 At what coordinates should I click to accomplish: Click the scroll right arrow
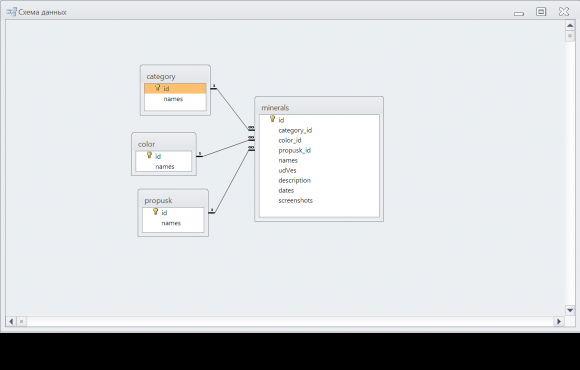coord(559,322)
